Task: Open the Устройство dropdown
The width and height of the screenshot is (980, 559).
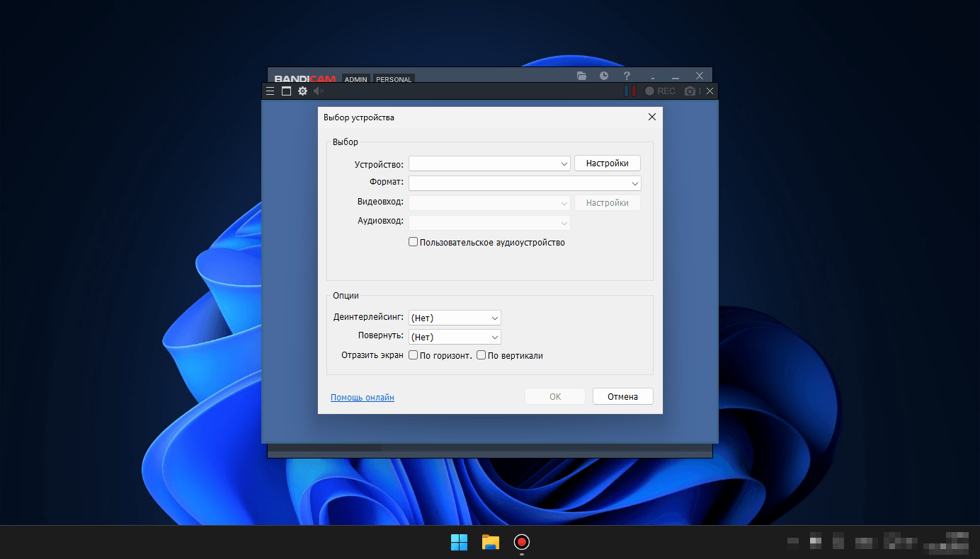Action: (x=489, y=163)
